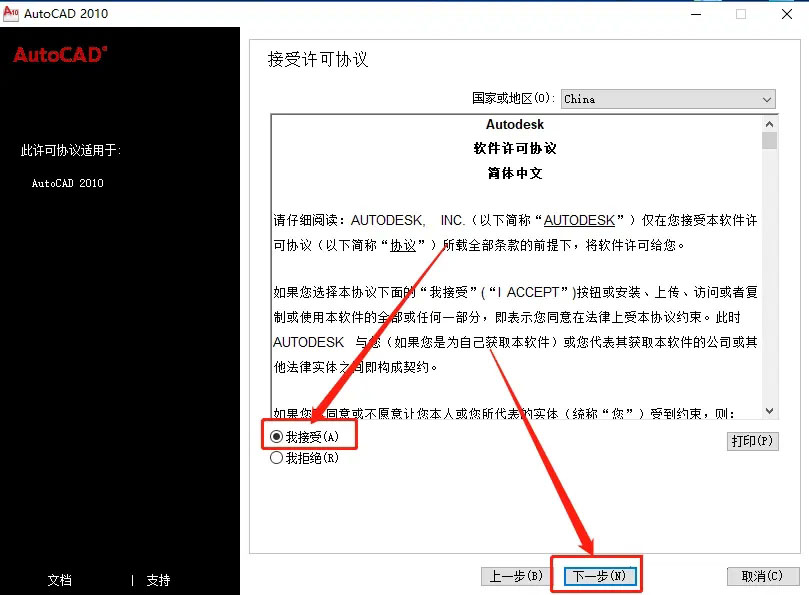The height and width of the screenshot is (595, 809).
Task: Open the 国家或地区 country dropdown
Action: (x=766, y=99)
